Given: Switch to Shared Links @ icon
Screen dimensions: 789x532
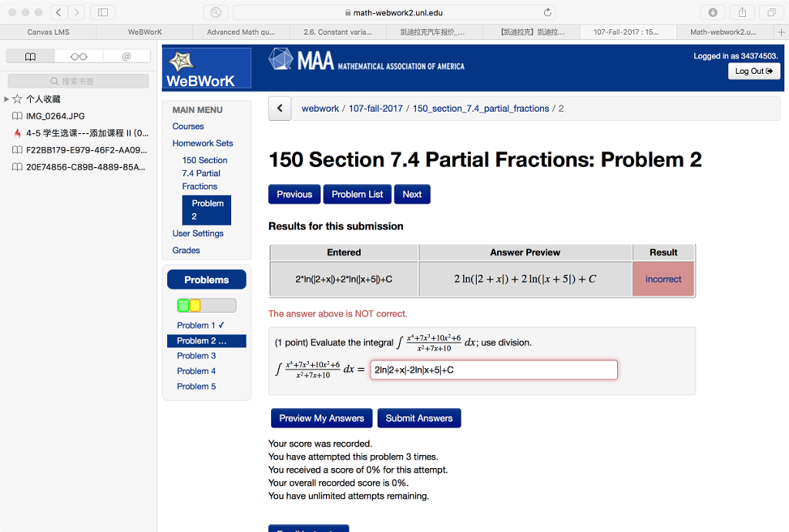Looking at the screenshot, I should (x=126, y=56).
